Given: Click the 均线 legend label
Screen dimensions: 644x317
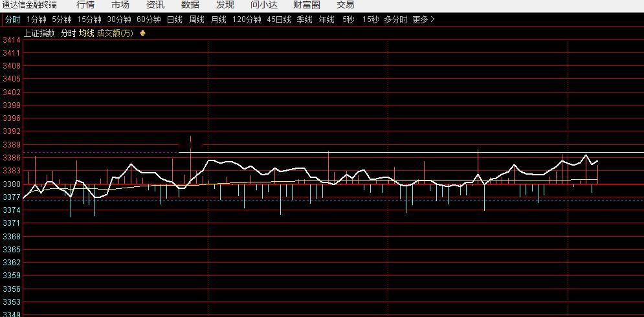Looking at the screenshot, I should [x=86, y=34].
